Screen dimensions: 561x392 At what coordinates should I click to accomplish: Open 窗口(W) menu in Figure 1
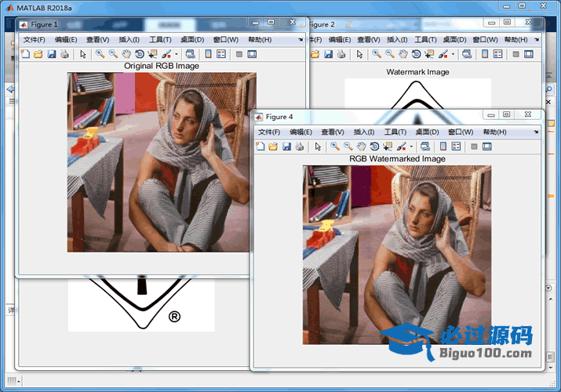point(226,40)
